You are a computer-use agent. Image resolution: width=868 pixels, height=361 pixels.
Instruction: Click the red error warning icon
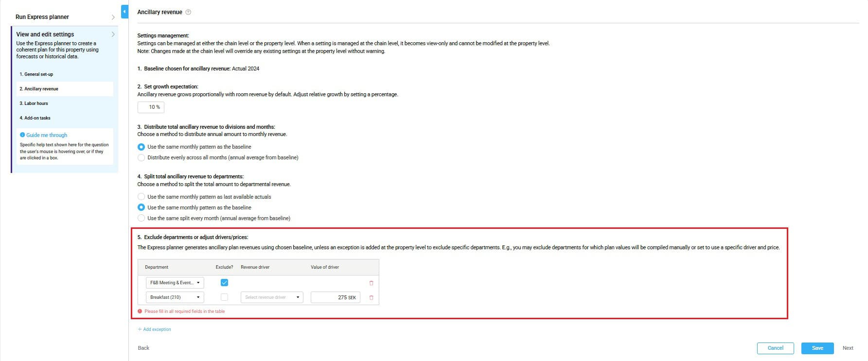click(140, 311)
